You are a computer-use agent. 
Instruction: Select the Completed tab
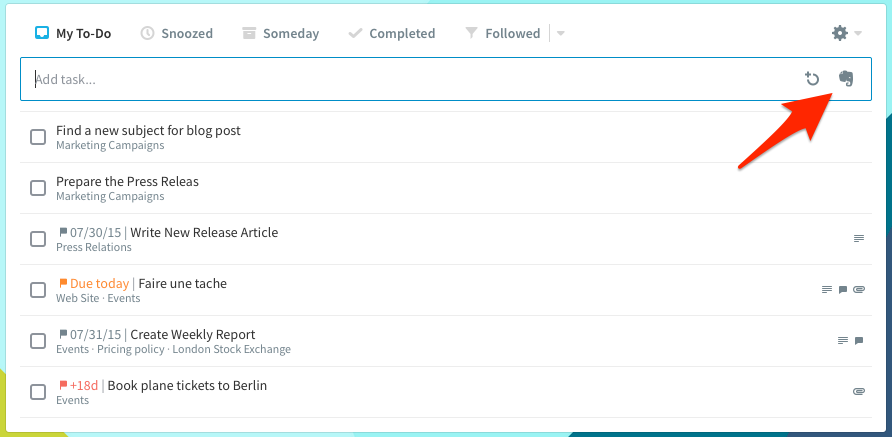(x=391, y=34)
